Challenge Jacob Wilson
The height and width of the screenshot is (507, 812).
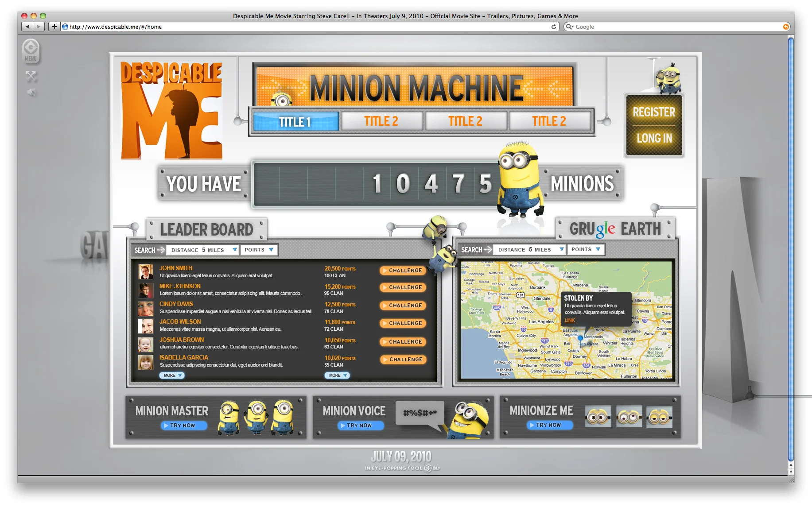(x=403, y=323)
